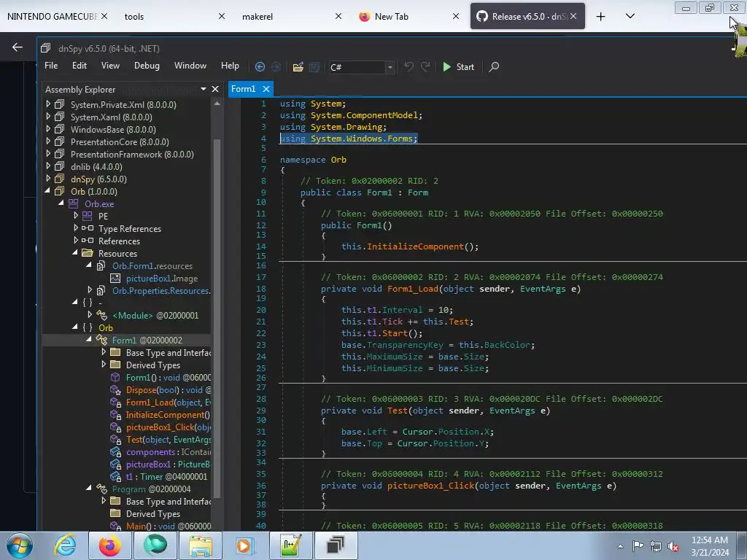Select the t1 : Timer field node

point(166,477)
